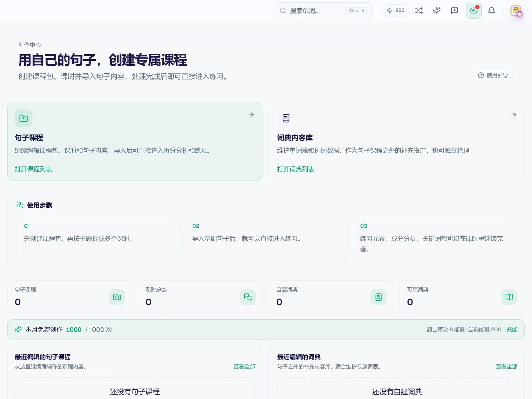Click the green folder icon on 句子课程 card

(x=23, y=118)
